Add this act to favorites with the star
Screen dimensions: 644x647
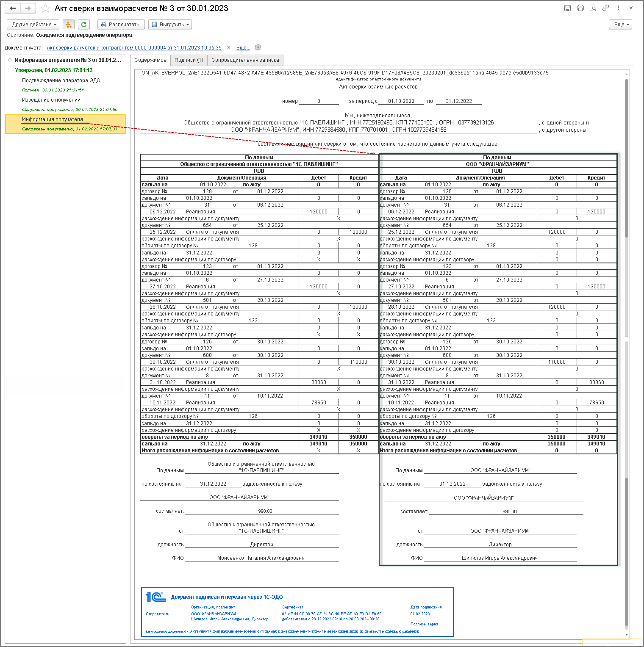(45, 8)
